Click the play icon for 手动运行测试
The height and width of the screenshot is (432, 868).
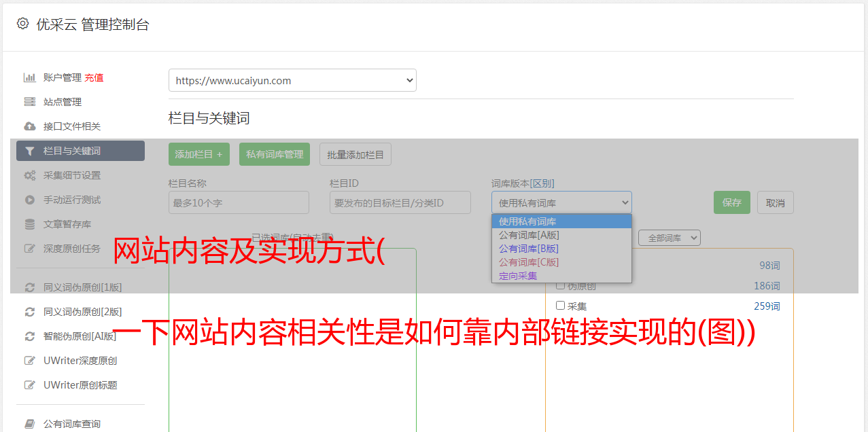pyautogui.click(x=30, y=200)
